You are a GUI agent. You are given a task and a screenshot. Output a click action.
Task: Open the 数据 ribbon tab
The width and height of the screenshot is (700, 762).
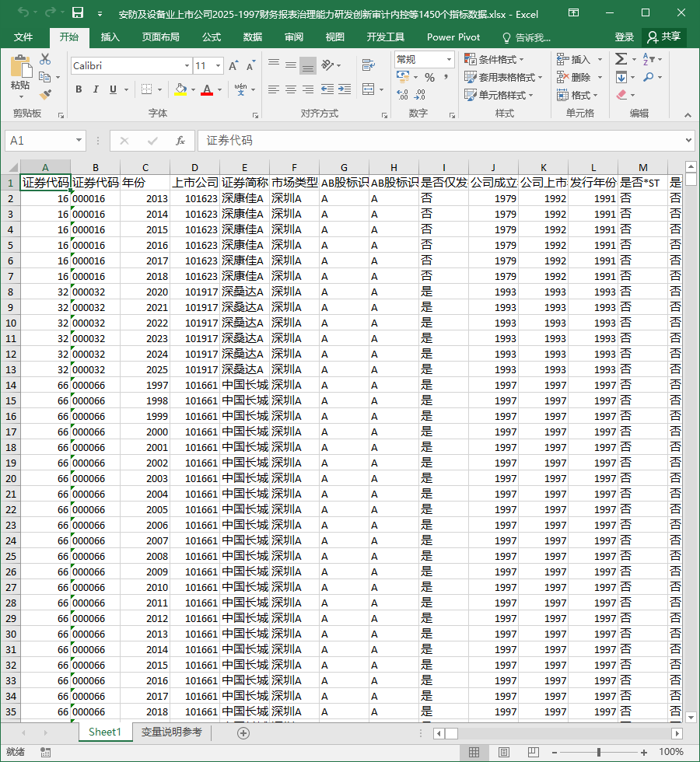pyautogui.click(x=253, y=37)
